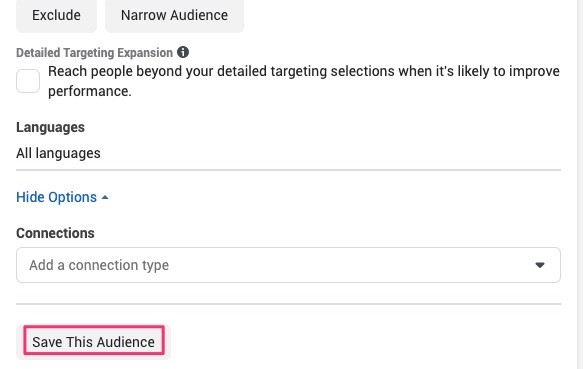Enable the Detailed Targeting Expansion checkbox
583x369 pixels.
pos(28,81)
